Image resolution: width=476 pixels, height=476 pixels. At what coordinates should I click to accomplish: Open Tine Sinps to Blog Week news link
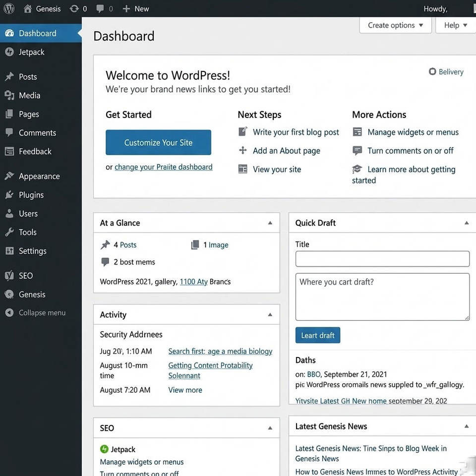[371, 453]
